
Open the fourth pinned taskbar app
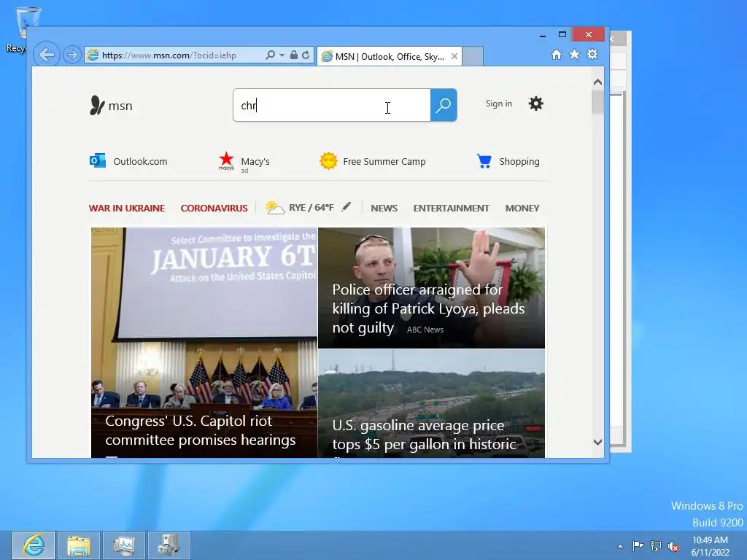tap(169, 545)
